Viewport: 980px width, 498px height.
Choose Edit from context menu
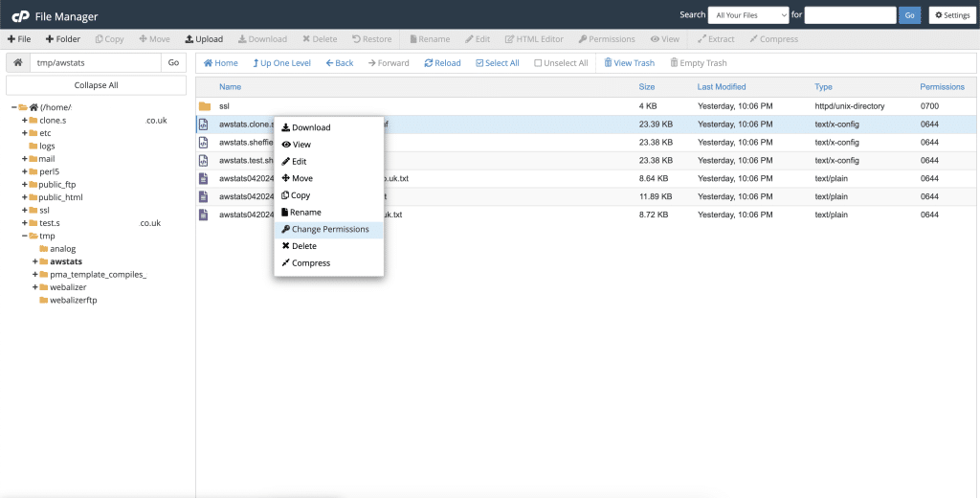point(329,162)
